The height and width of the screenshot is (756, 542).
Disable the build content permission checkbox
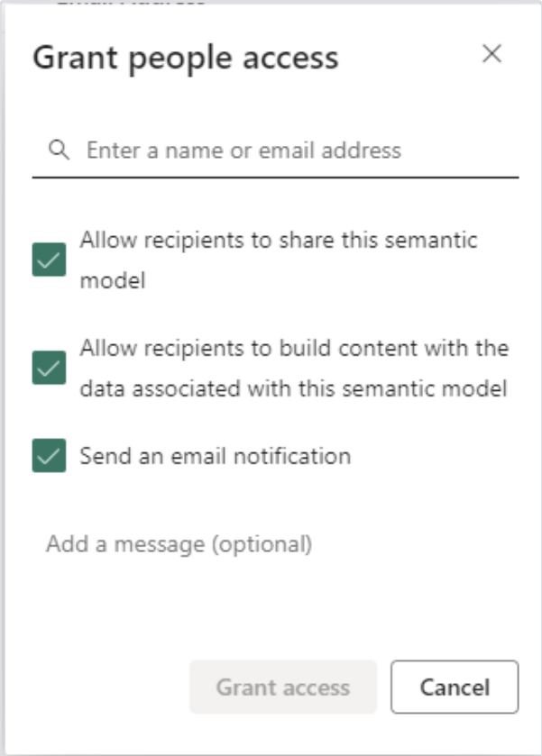coord(50,368)
